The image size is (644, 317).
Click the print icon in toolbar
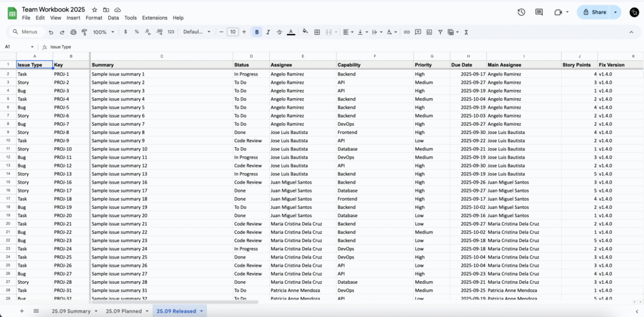73,32
